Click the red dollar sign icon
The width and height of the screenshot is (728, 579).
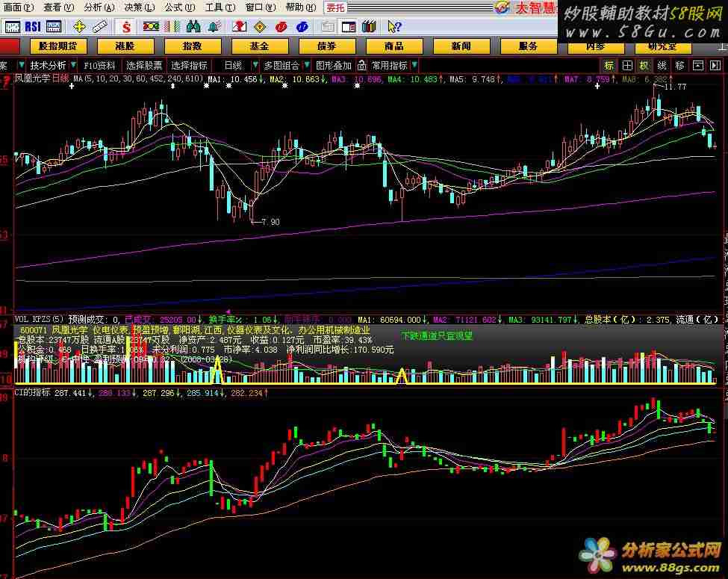click(126, 27)
